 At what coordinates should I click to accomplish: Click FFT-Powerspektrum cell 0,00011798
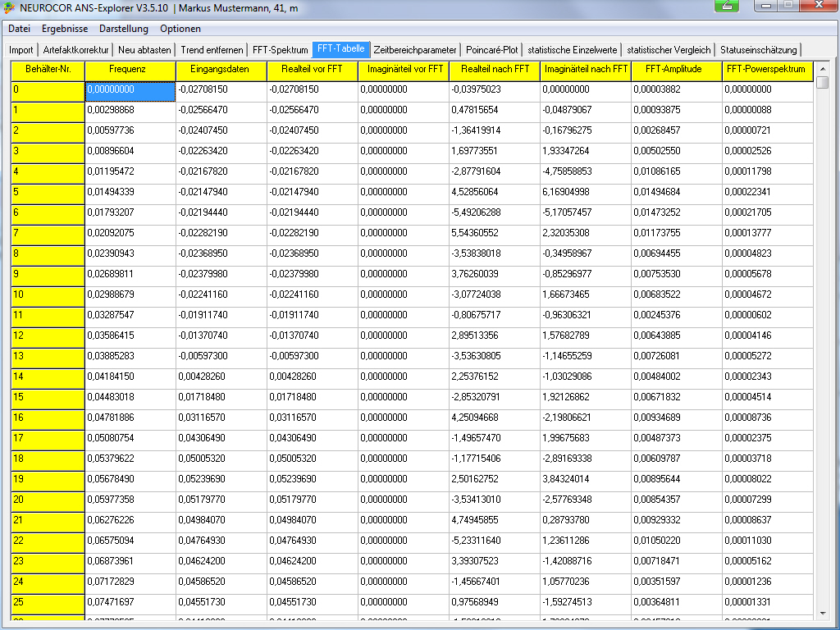(x=767, y=174)
